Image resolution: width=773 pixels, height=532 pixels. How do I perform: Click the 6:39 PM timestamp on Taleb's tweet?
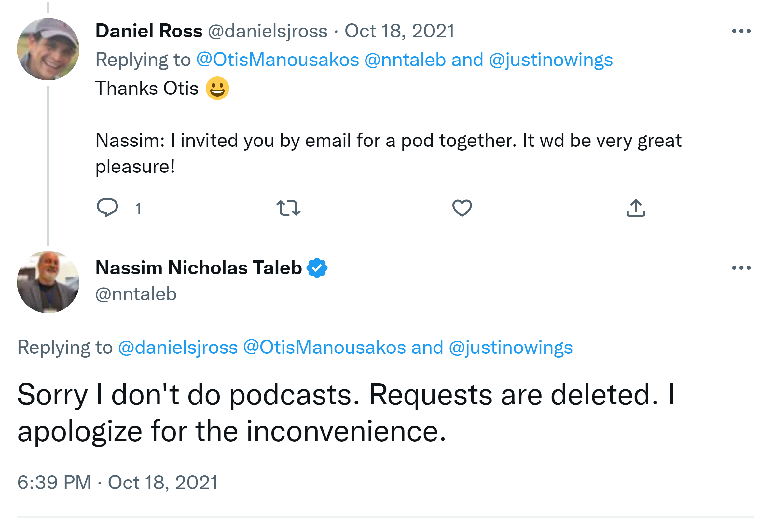(54, 482)
